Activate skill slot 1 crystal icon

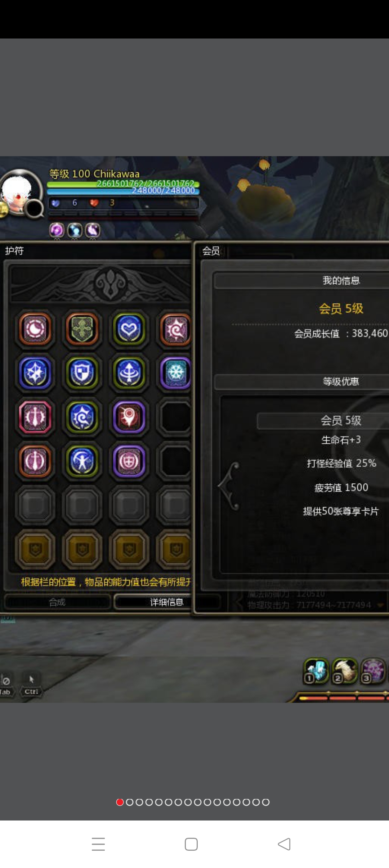coord(316,671)
